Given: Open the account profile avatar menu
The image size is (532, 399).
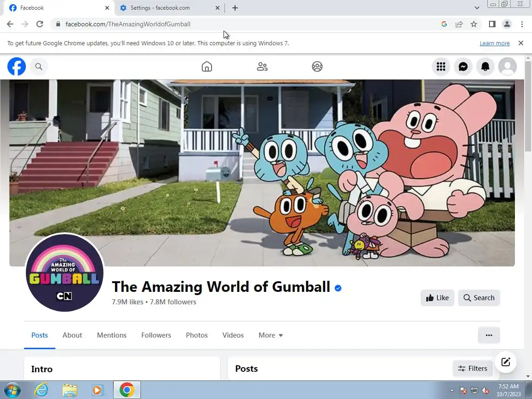Looking at the screenshot, I should (x=507, y=66).
